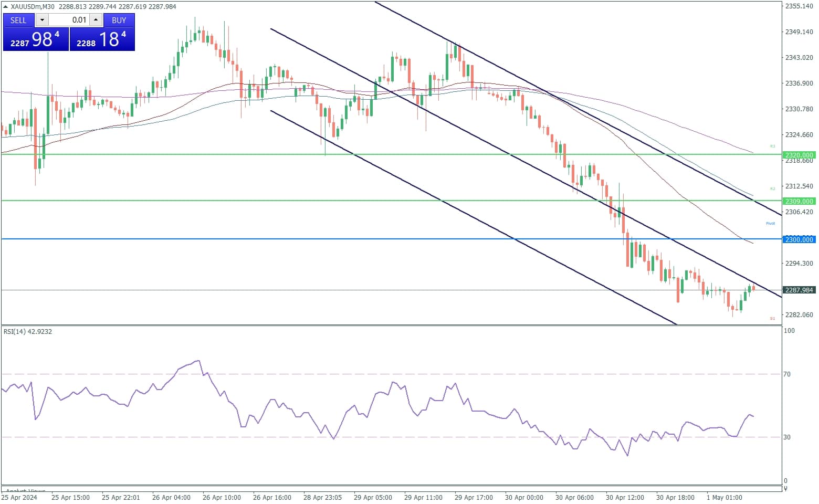Click the 26 Apr 16:00 time label
Image resolution: width=819 pixels, height=504 pixels.
272,497
